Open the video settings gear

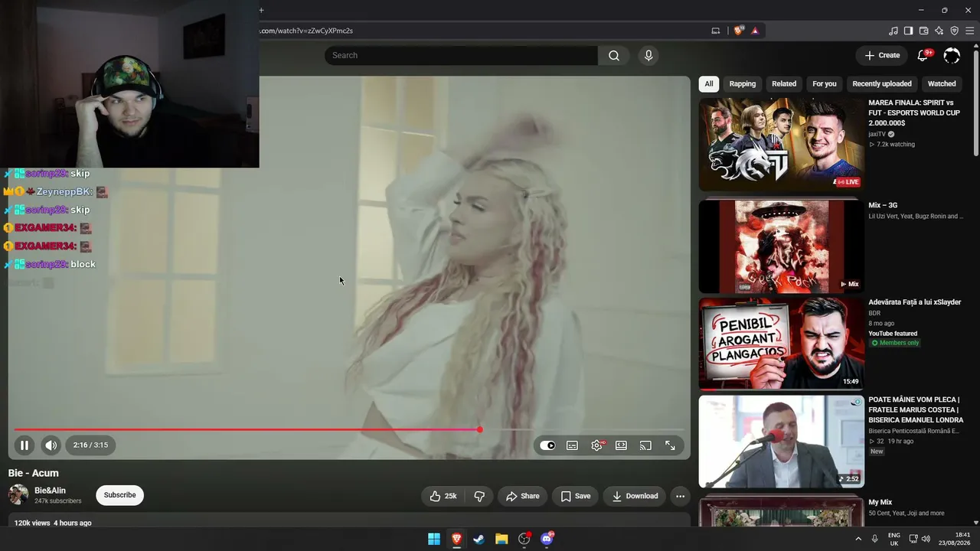click(596, 445)
